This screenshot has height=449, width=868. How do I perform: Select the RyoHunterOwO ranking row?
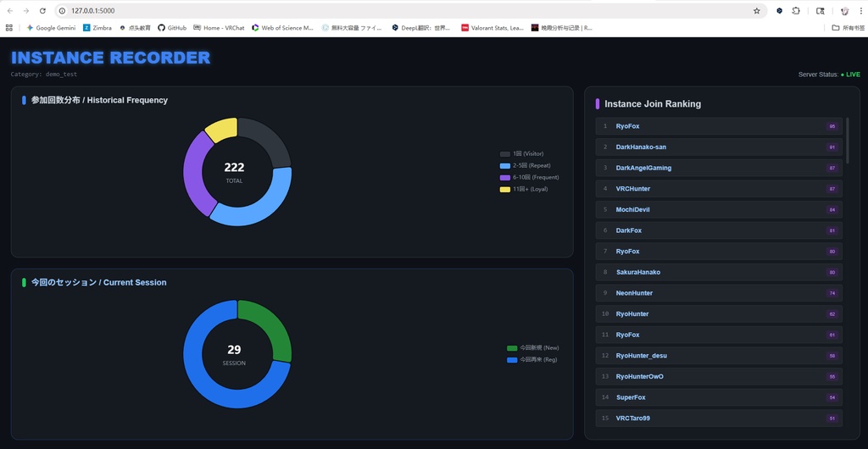[719, 376]
